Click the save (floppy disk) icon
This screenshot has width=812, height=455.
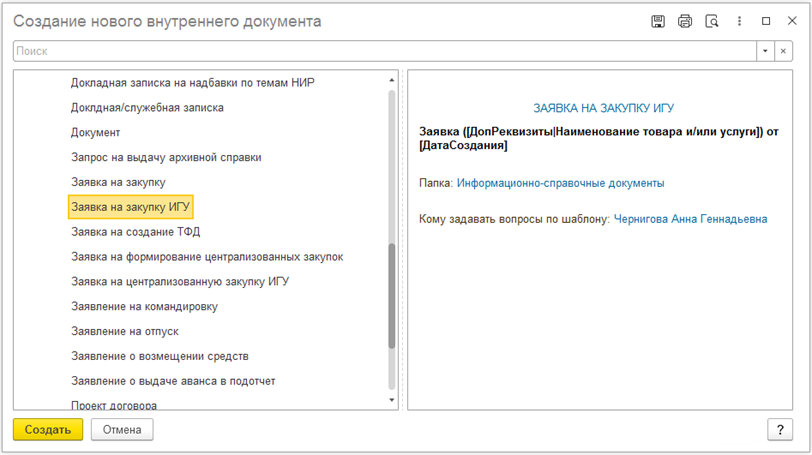pos(658,21)
